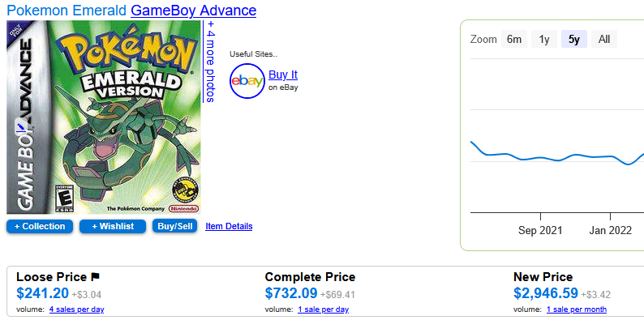Click the pencil edit icon on cover
Image resolution: width=644 pixels, height=320 pixels.
coord(20,128)
